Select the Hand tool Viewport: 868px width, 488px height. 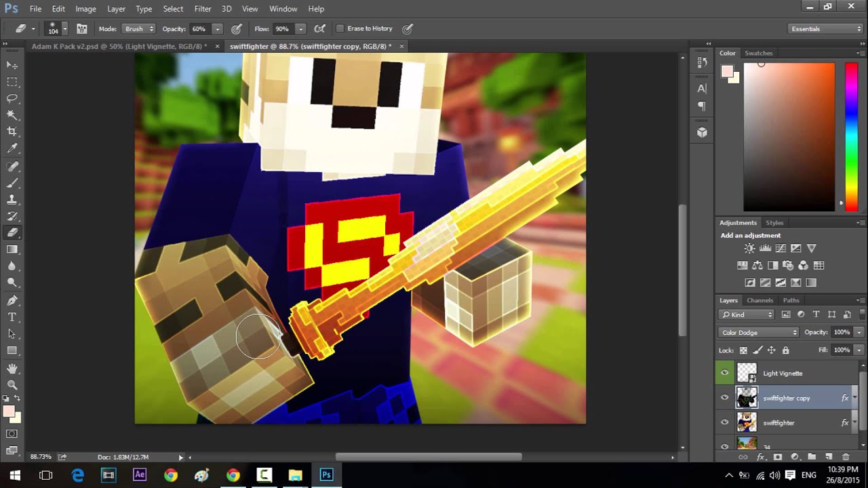(x=12, y=369)
